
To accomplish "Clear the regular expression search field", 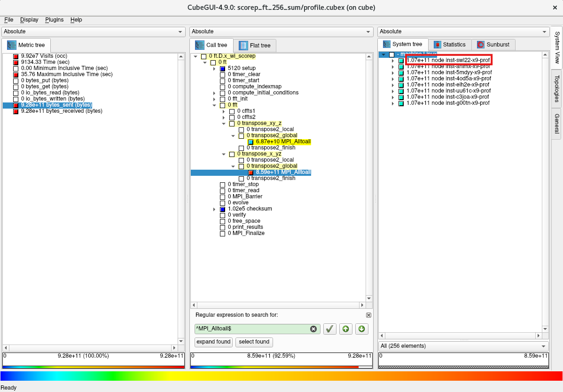I will point(313,329).
